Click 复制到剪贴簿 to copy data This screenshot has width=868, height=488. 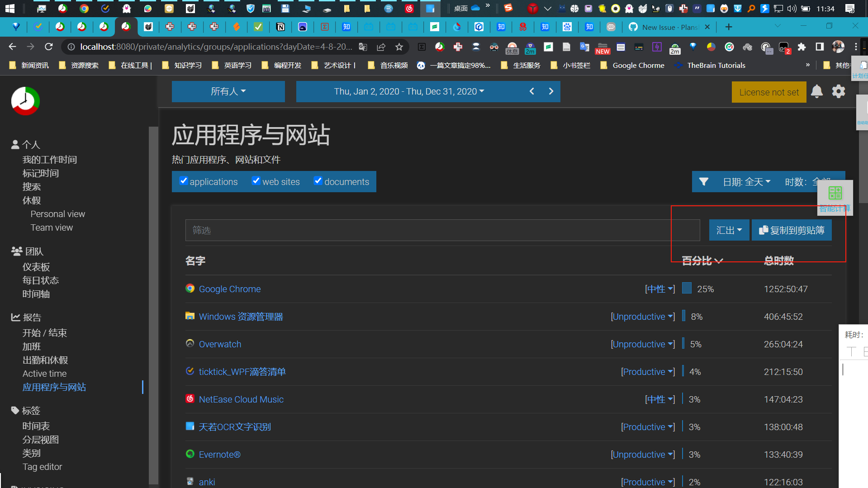(791, 230)
